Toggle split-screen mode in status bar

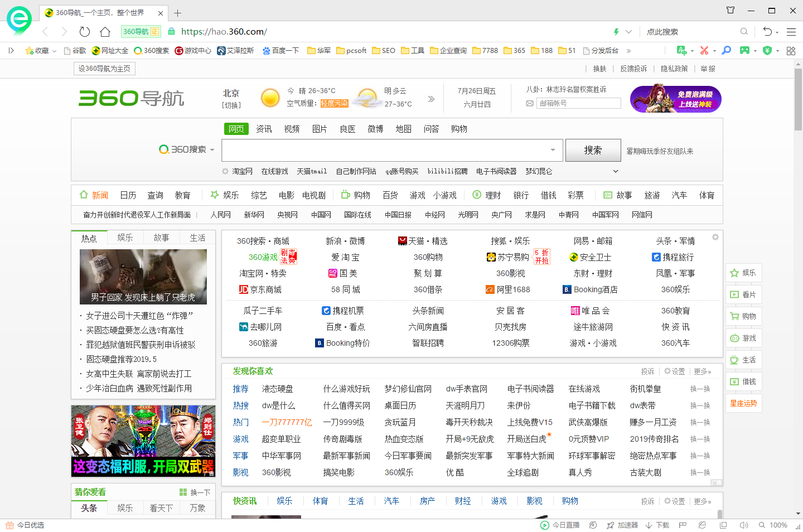(723, 525)
